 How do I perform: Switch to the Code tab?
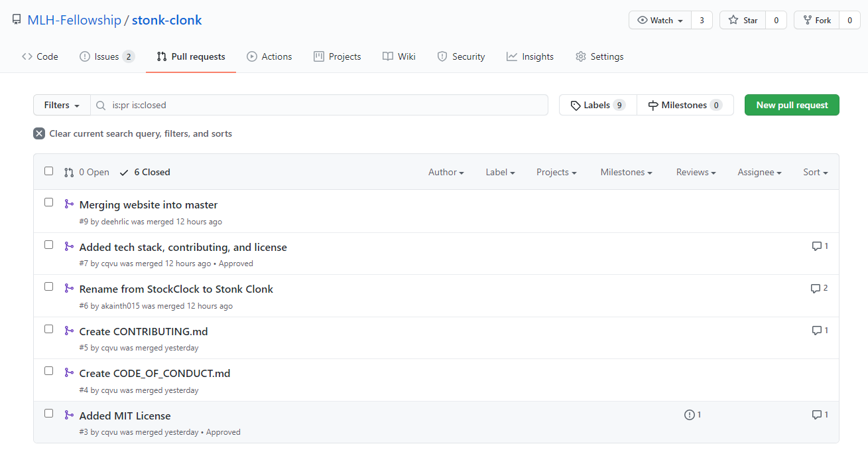tap(40, 56)
